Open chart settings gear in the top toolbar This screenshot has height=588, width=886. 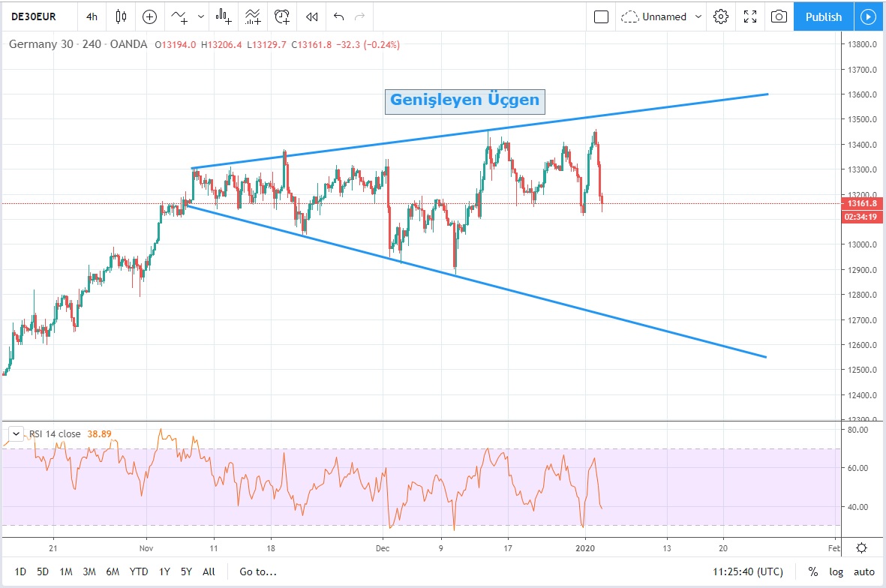click(720, 17)
